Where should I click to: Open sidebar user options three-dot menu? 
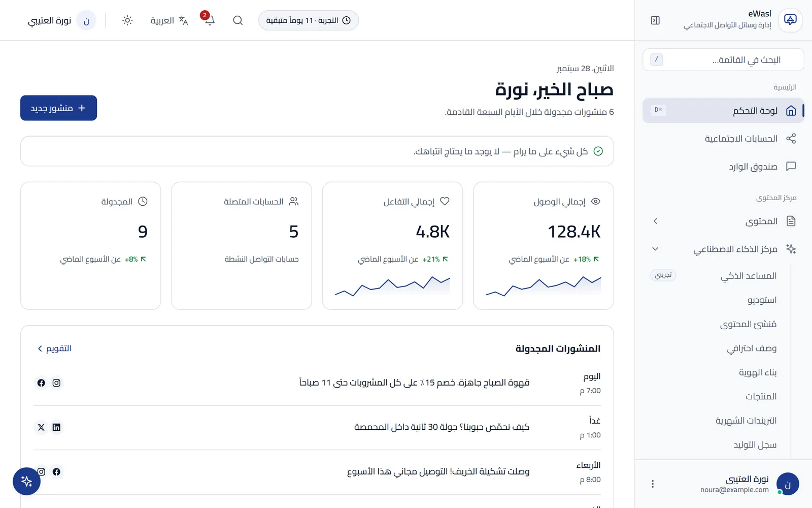(x=653, y=484)
